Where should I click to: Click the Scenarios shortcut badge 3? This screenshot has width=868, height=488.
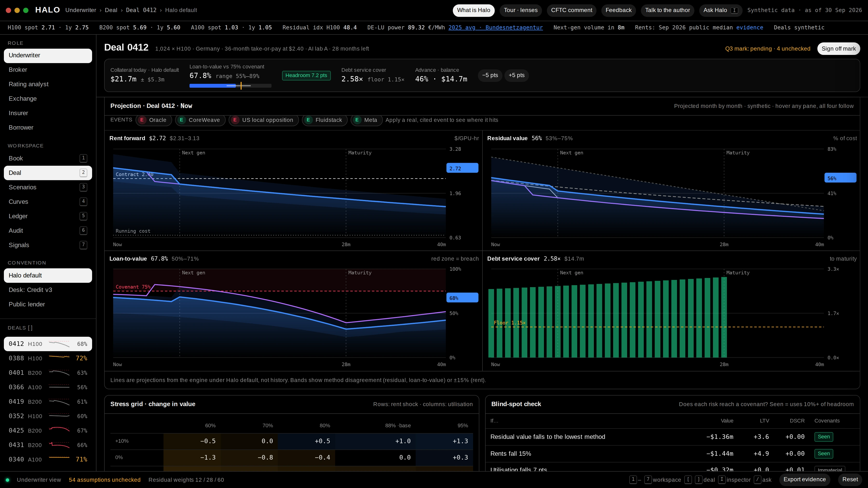(83, 187)
